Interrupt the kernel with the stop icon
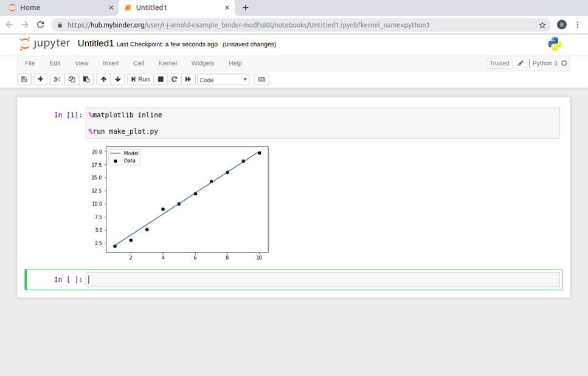Viewport: 588px width, 376px height. pos(161,79)
